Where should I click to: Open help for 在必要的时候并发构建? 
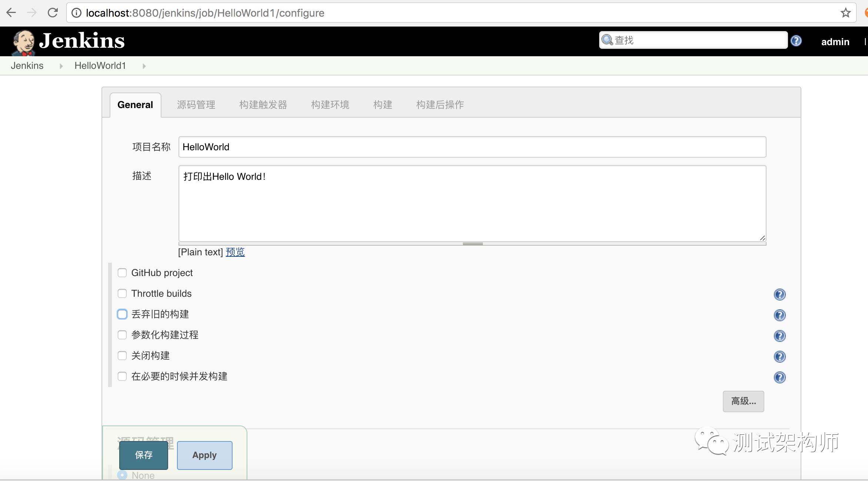click(780, 377)
